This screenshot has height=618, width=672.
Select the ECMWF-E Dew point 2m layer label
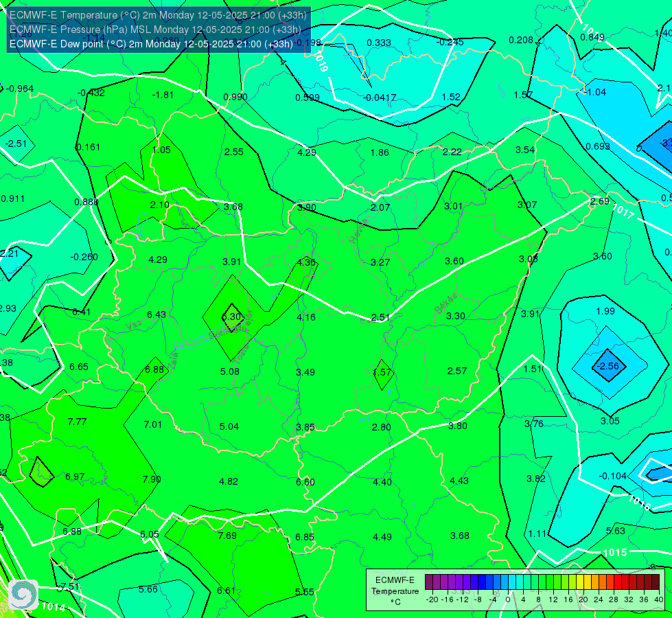coord(151,44)
